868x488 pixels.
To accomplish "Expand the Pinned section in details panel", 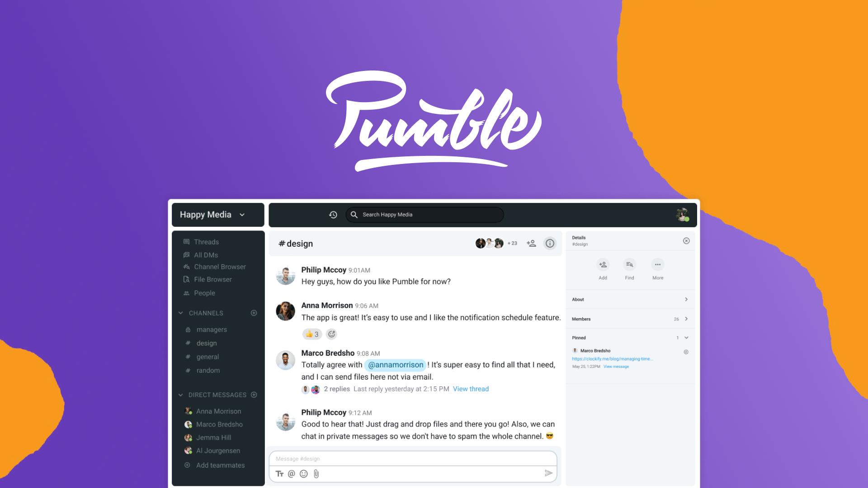I will 687,338.
